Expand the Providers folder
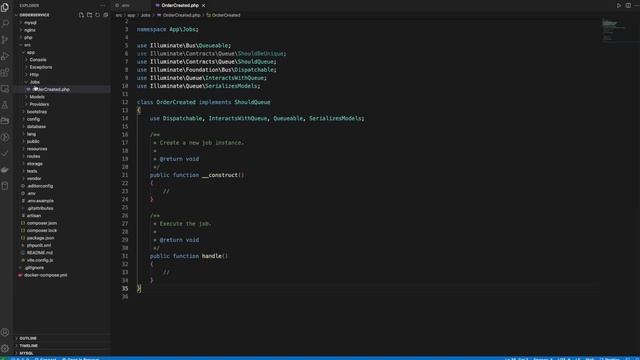The width and height of the screenshot is (640, 360). coord(39,104)
